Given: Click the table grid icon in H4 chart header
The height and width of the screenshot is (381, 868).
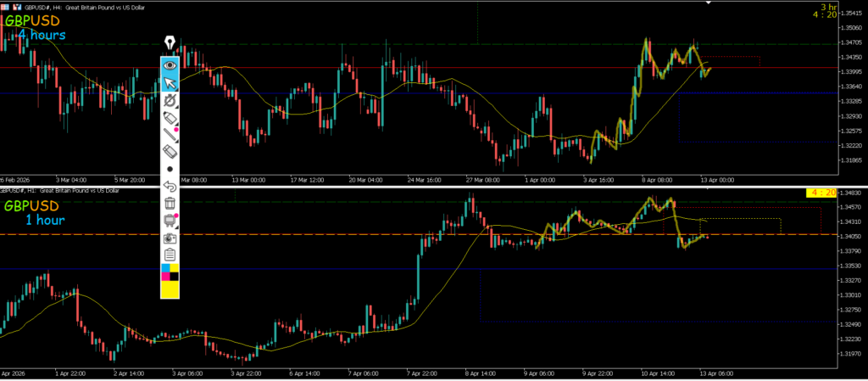Looking at the screenshot, I should 4,8.
